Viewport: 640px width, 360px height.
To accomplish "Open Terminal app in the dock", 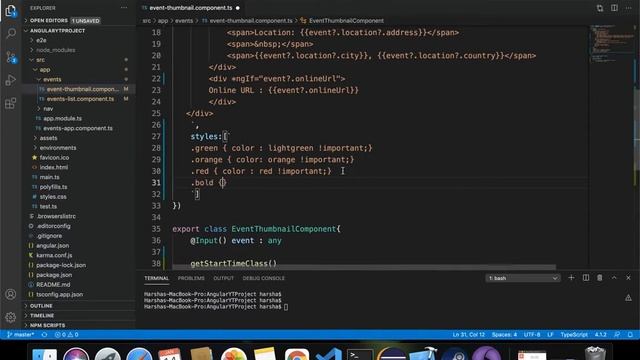I will (x=360, y=354).
